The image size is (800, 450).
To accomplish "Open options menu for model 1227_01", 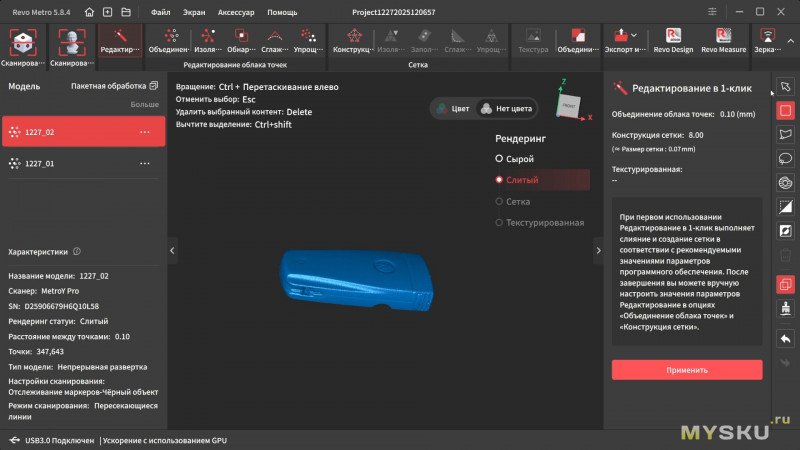I will 145,163.
